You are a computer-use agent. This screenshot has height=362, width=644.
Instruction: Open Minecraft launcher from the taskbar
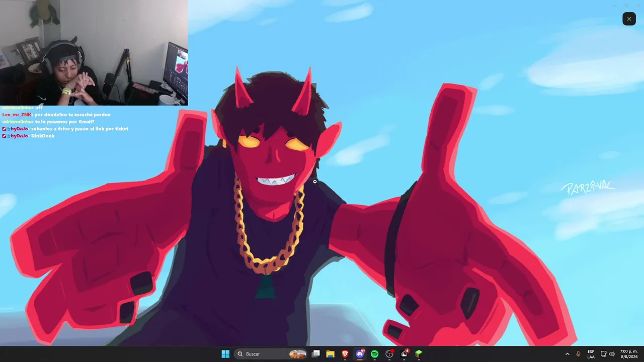419,354
